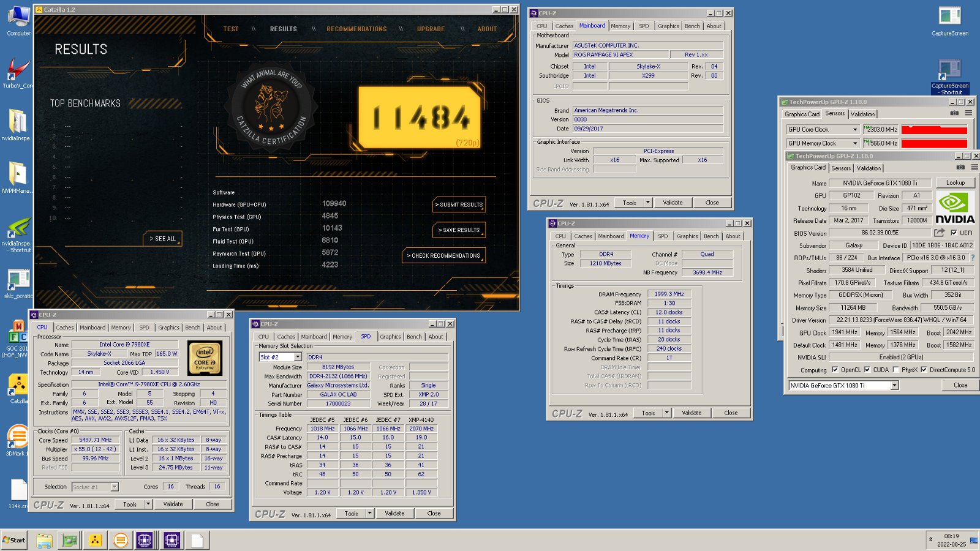
Task: Expand Tools arrow in the CPU-Z Mainboard window
Action: point(647,202)
